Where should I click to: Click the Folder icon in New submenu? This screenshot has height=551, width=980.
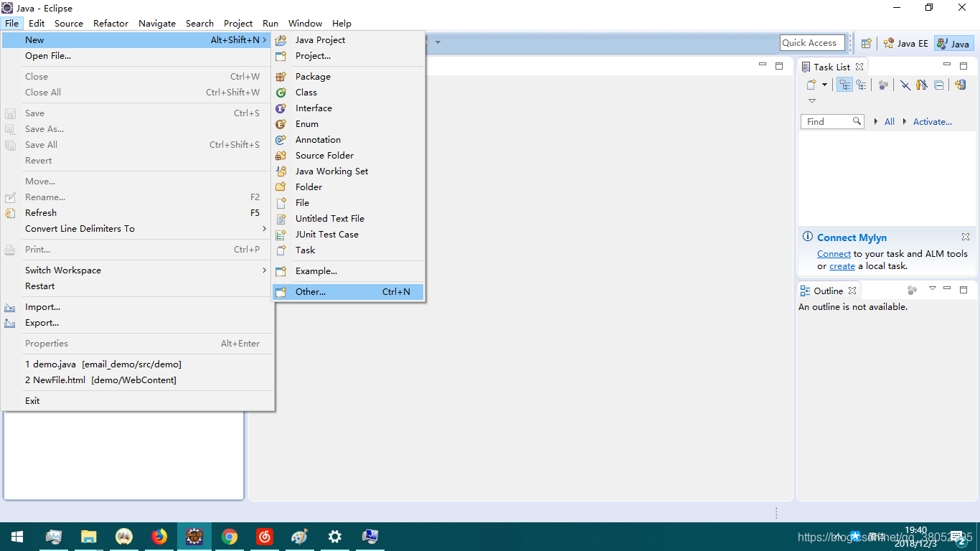coord(281,187)
